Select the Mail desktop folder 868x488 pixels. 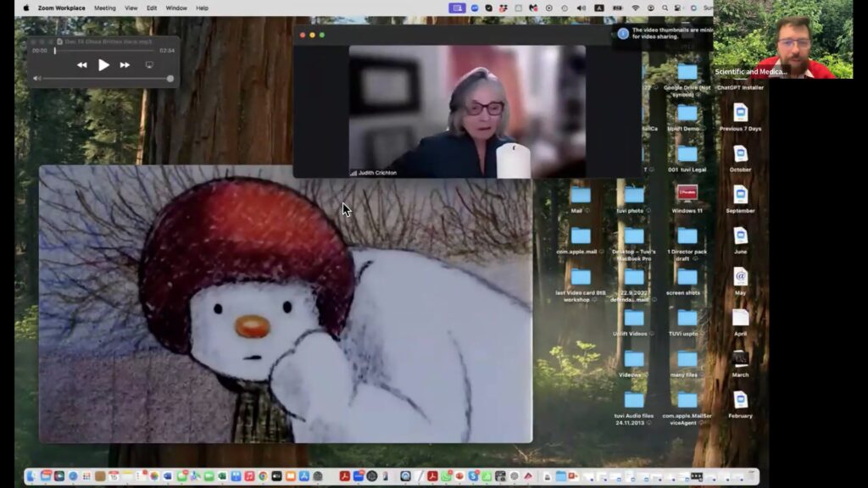click(x=580, y=200)
